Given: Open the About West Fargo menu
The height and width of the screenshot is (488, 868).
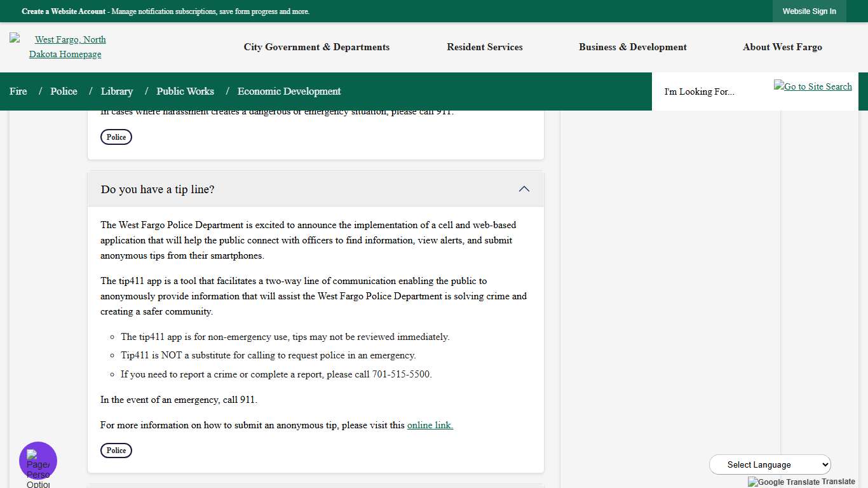Looking at the screenshot, I should point(782,47).
